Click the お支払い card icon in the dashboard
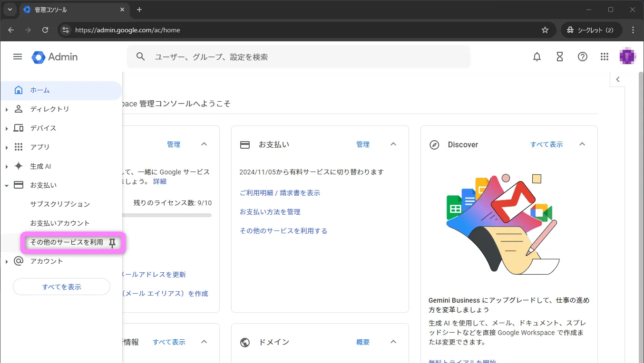The height and width of the screenshot is (363, 644). pos(245,145)
